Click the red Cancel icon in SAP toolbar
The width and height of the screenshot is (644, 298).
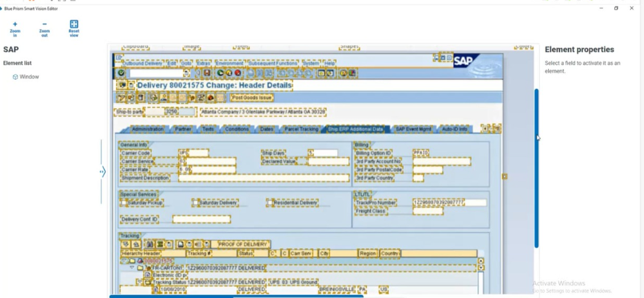[237, 73]
